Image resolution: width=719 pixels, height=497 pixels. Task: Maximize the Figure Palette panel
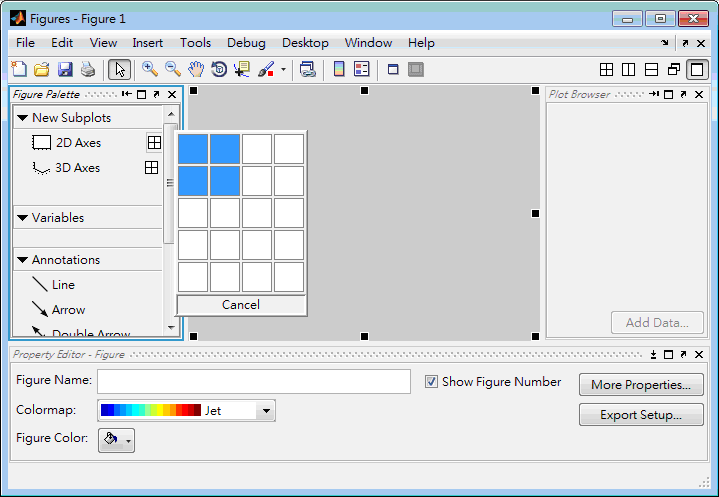tap(142, 94)
